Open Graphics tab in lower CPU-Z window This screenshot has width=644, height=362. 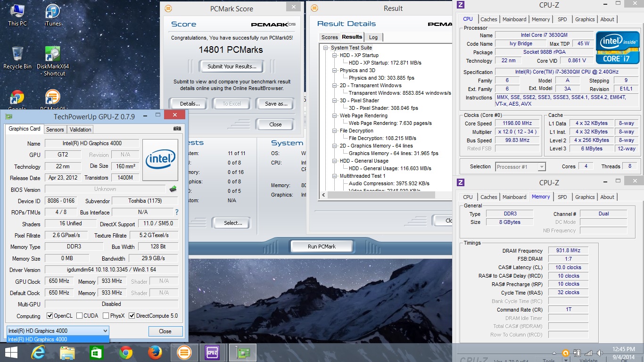click(585, 197)
